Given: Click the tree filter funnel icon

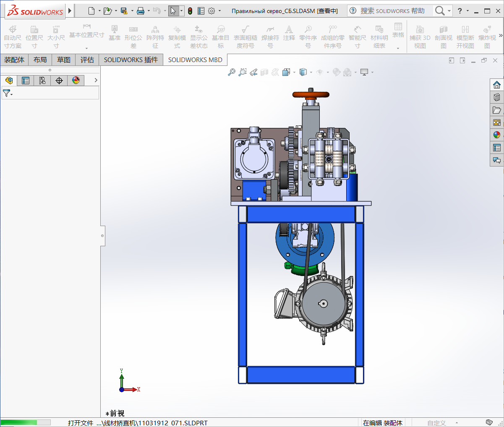Looking at the screenshot, I should point(6,93).
